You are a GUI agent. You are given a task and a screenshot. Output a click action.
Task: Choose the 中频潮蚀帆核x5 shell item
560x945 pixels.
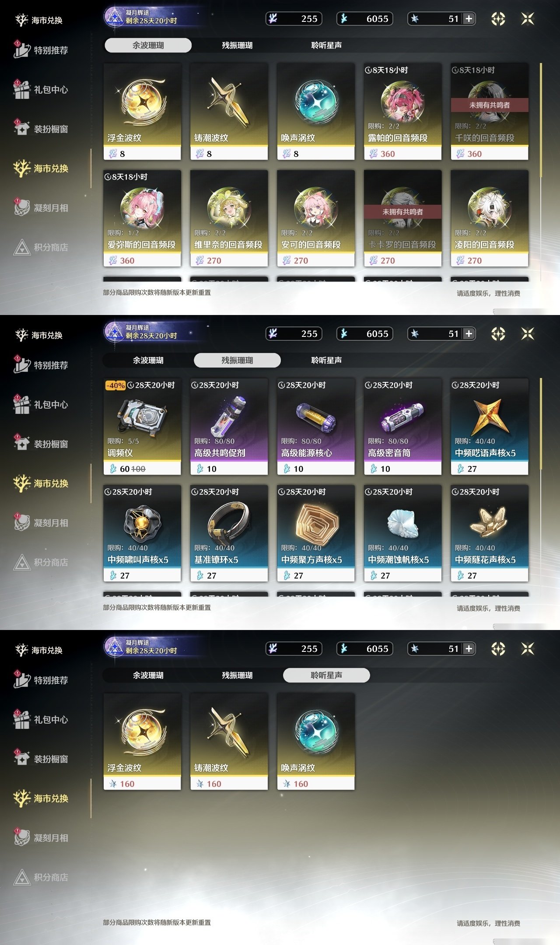[402, 533]
